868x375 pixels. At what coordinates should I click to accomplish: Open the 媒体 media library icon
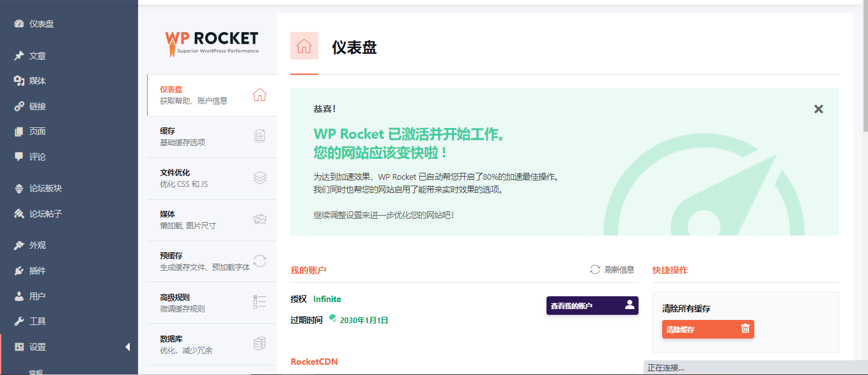[x=19, y=81]
